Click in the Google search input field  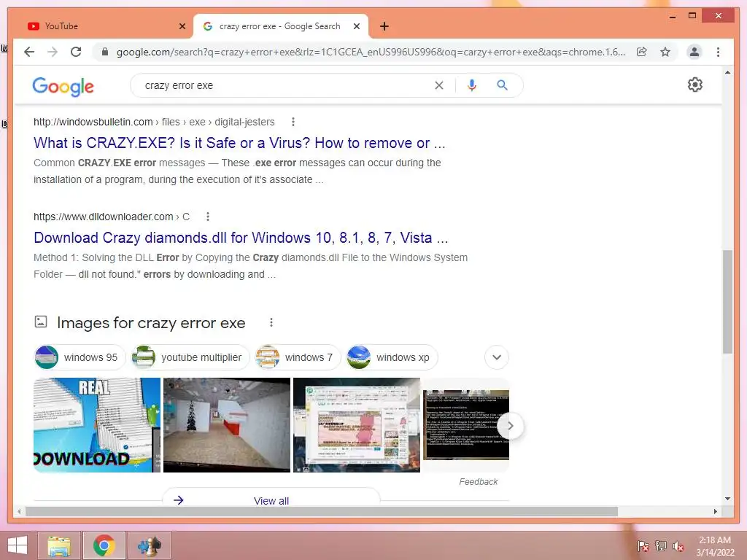286,85
